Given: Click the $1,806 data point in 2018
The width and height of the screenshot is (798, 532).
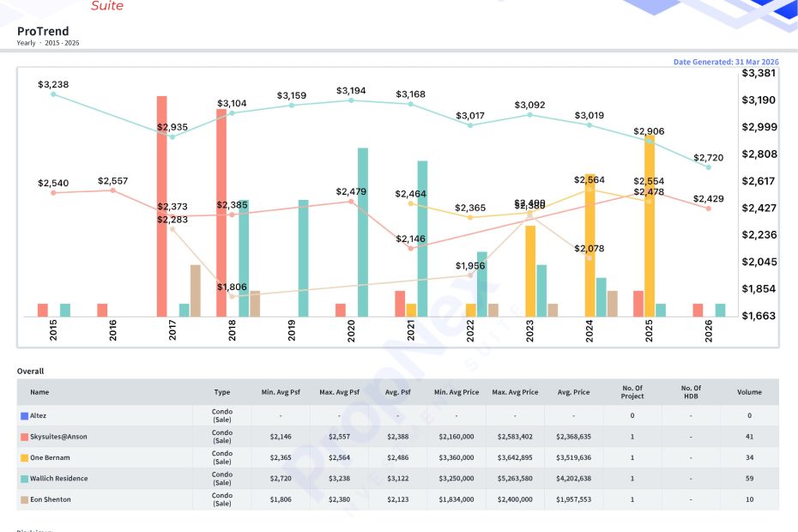Looking at the screenshot, I should pyautogui.click(x=232, y=296).
